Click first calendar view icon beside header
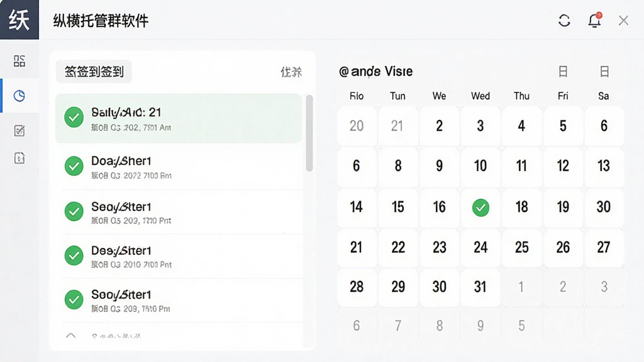The width and height of the screenshot is (644, 362). pos(563,72)
